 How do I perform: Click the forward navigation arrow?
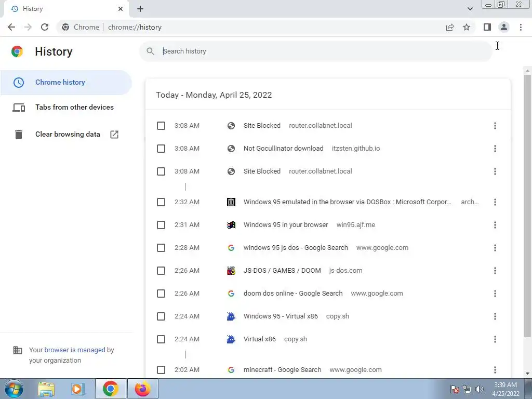point(28,27)
